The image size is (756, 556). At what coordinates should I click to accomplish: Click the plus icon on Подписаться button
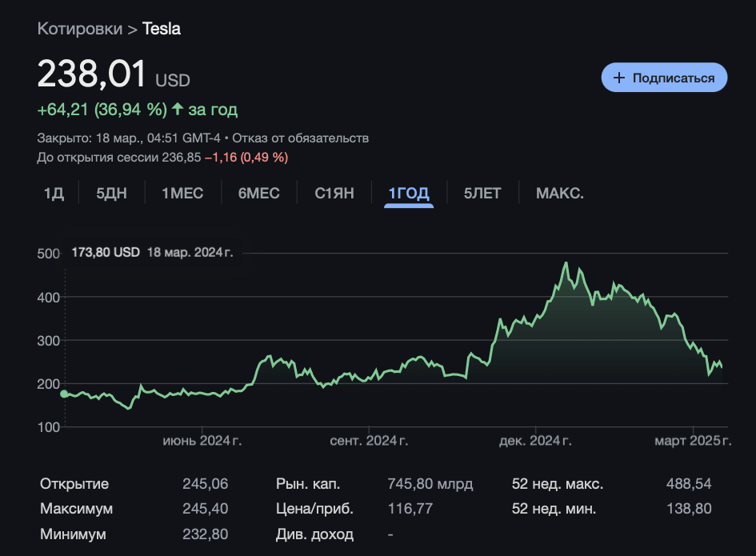click(618, 78)
